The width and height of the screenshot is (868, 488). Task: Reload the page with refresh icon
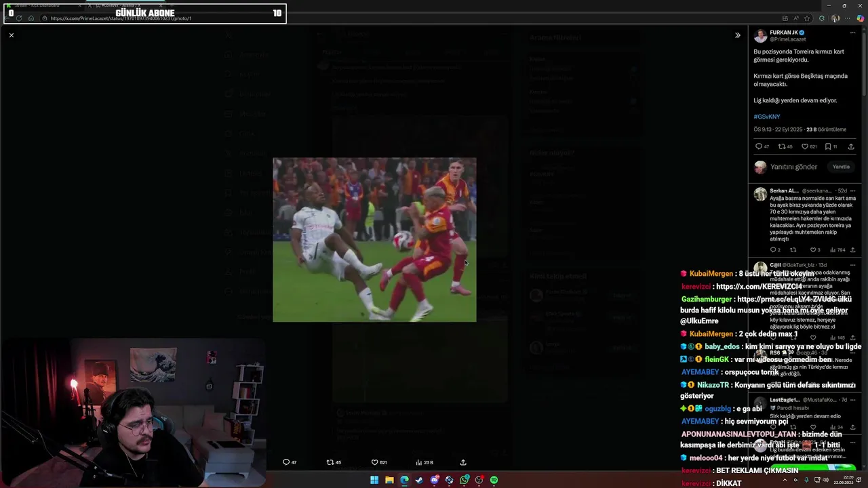pos(18,18)
